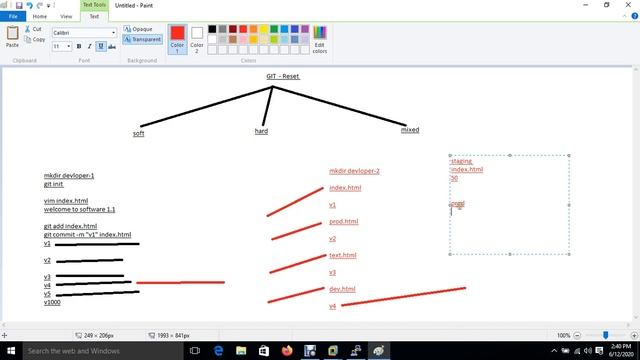This screenshot has width=640, height=360.
Task: Paste from the clipboard
Action: [12, 36]
